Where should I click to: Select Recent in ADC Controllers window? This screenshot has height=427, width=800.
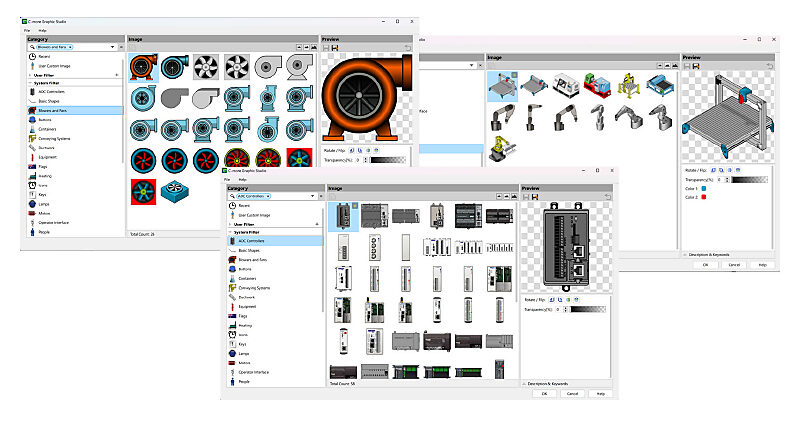coord(275,206)
